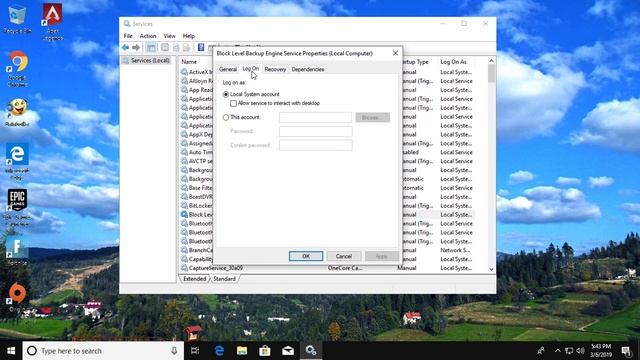Open Microsoft Store from the taskbar
This screenshot has width=640, height=360.
[x=265, y=351]
